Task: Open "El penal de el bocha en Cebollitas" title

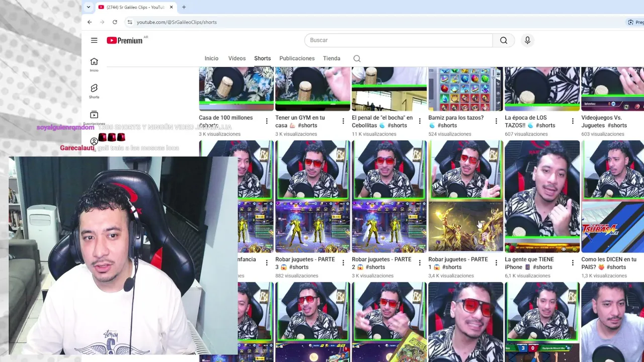Action: pos(382,121)
